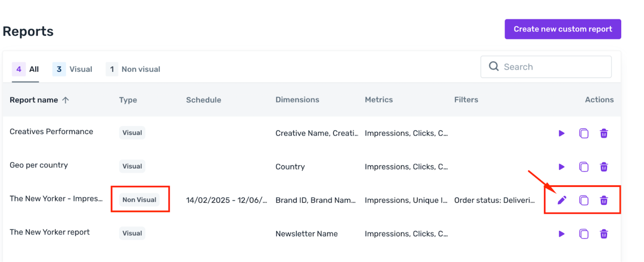The image size is (644, 262).
Task: Click the Type column header
Action: [x=128, y=100]
